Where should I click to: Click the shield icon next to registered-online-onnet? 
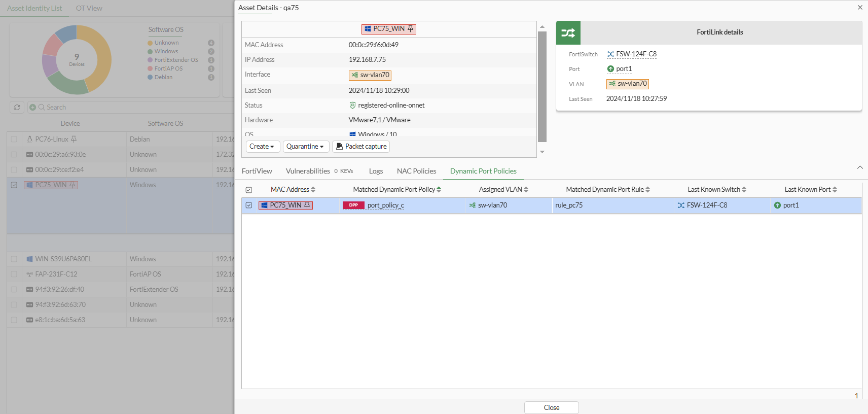(x=352, y=106)
